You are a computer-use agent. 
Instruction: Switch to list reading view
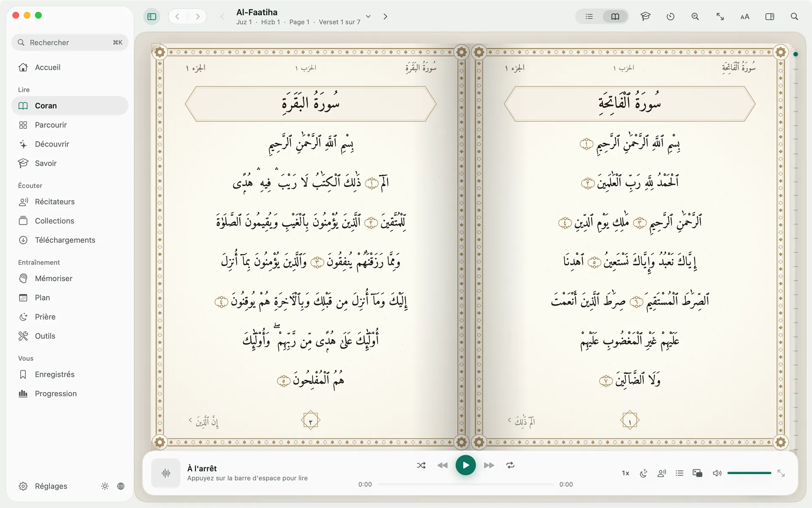[589, 17]
